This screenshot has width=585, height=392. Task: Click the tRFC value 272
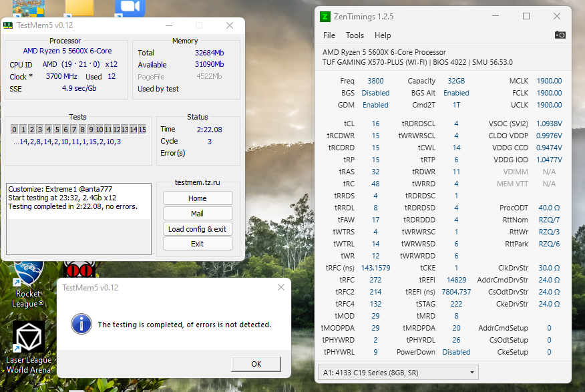click(x=375, y=280)
